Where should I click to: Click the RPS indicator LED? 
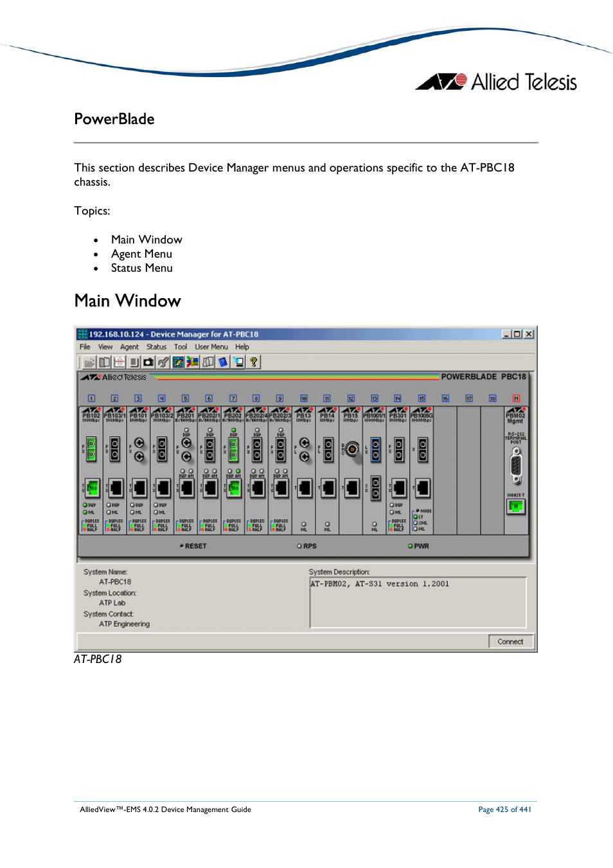pos(299,546)
